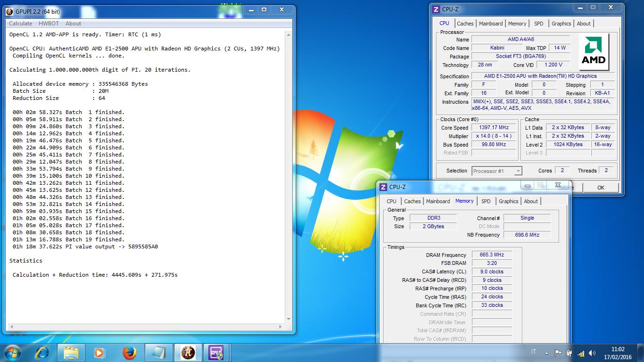Click the Calculation + Reduction time line

pos(95,275)
